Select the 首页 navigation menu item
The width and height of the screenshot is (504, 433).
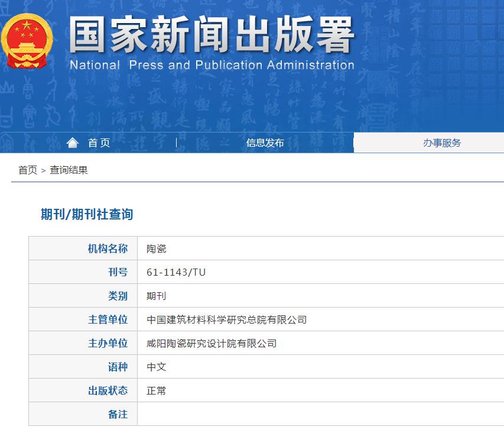(x=97, y=143)
